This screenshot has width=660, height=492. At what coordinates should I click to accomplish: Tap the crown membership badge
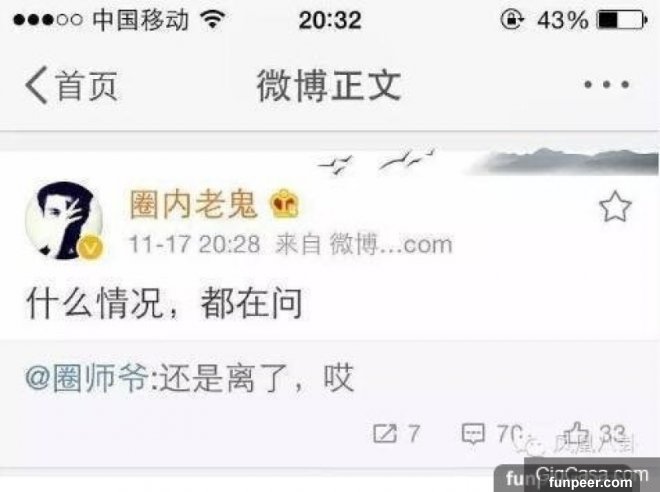284,203
